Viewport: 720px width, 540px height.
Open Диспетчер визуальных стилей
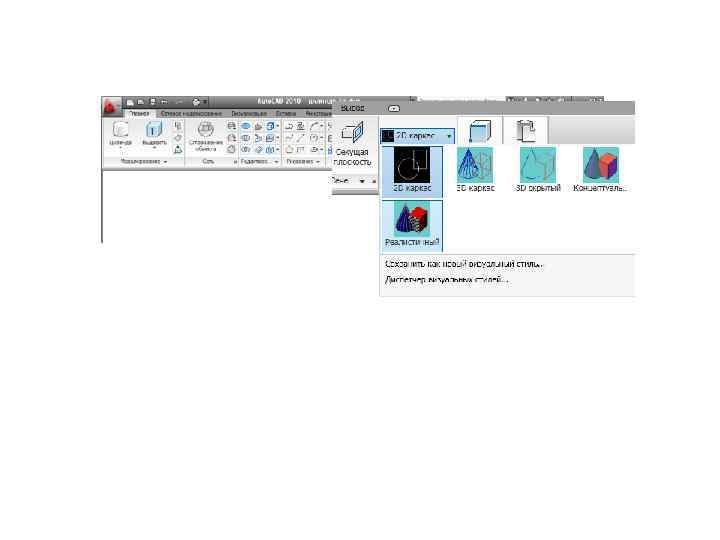446,280
